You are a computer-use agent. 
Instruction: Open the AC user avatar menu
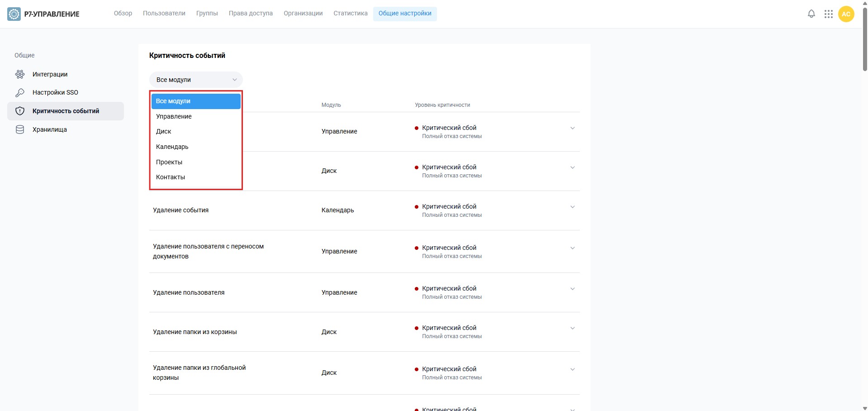[846, 14]
